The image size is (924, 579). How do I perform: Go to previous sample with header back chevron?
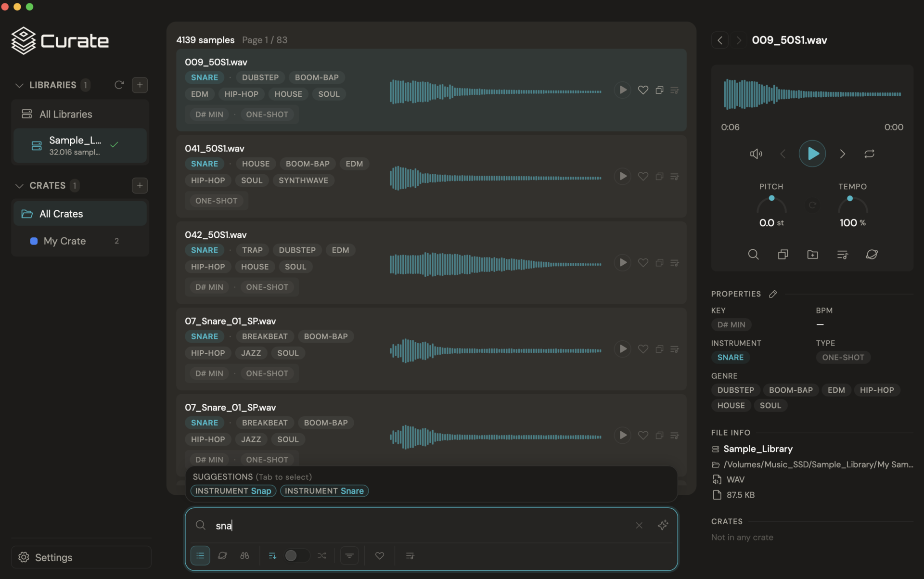click(720, 40)
